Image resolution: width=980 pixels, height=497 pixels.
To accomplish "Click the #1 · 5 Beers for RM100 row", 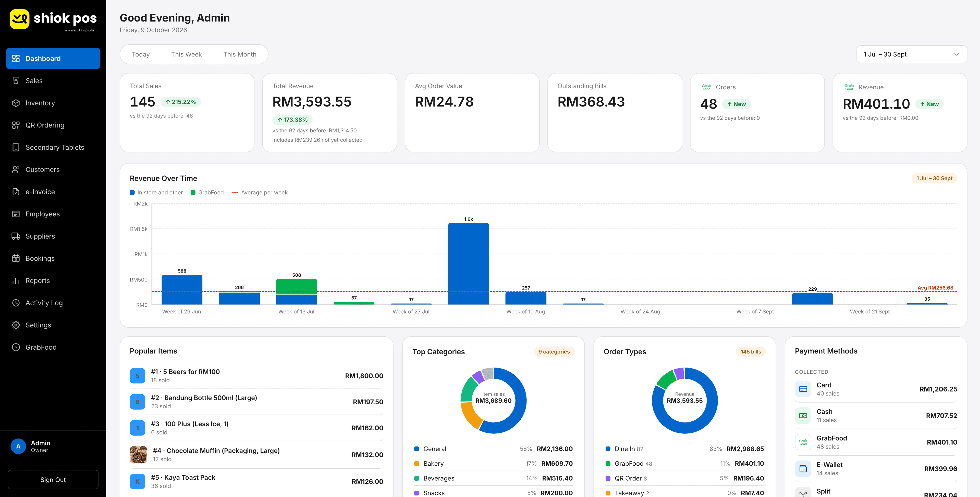I will (x=256, y=376).
